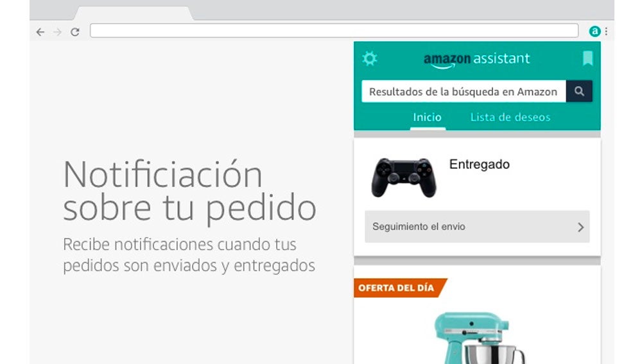Expand tracking row chevron arrow

(580, 227)
